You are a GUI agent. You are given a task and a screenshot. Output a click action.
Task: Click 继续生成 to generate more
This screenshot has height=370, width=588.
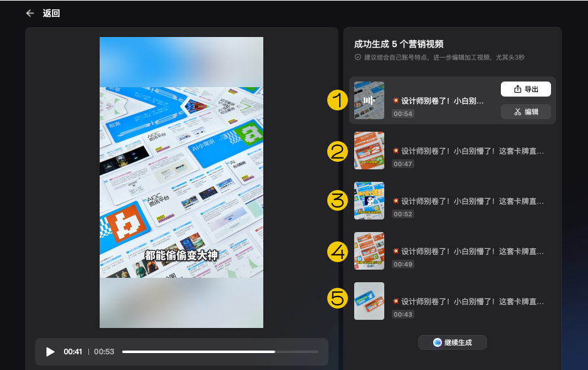click(453, 342)
